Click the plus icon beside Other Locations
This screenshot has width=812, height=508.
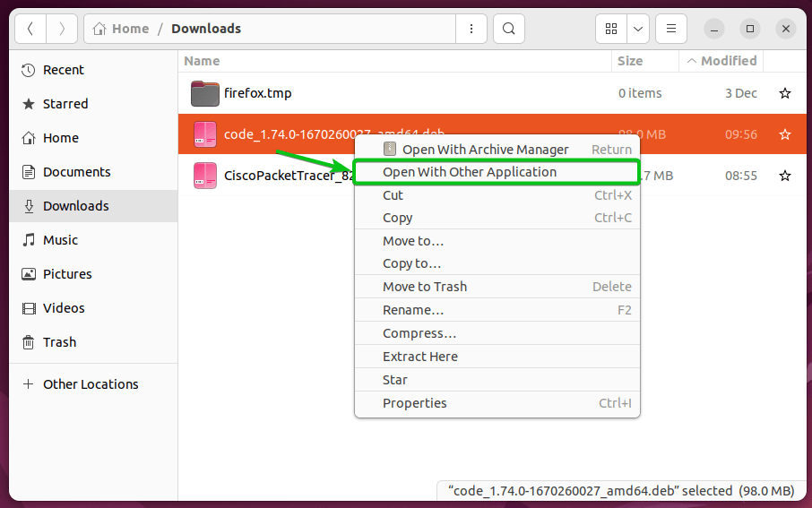pos(29,384)
